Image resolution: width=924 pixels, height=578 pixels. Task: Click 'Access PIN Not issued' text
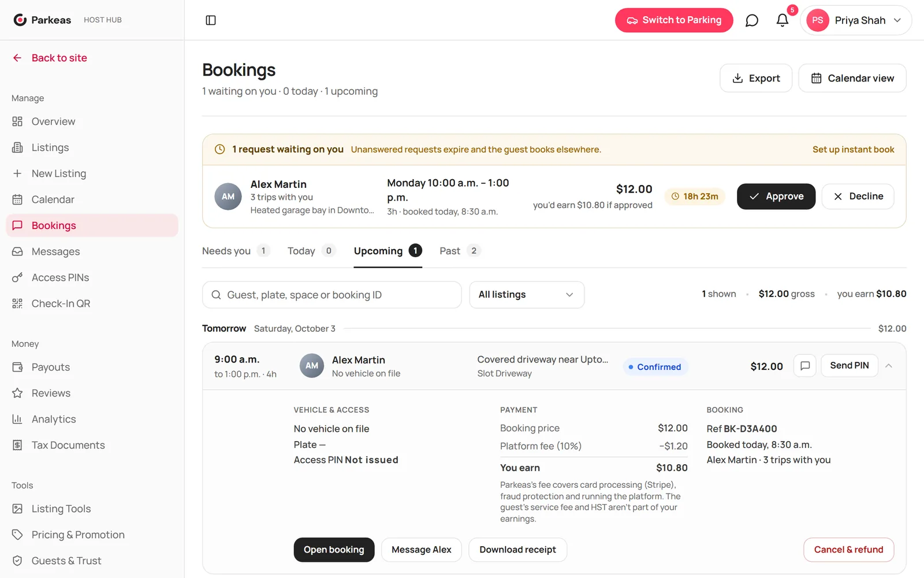pos(346,460)
